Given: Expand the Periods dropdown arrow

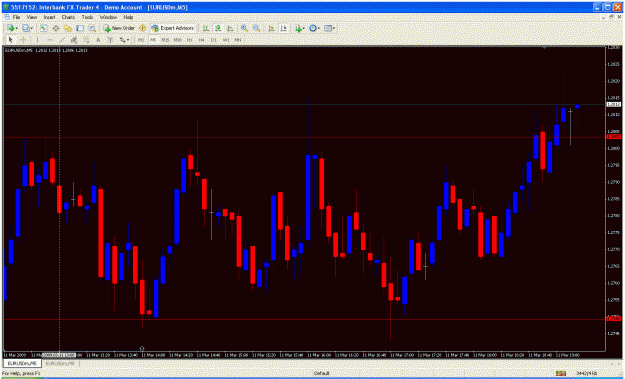Looking at the screenshot, I should [x=319, y=28].
